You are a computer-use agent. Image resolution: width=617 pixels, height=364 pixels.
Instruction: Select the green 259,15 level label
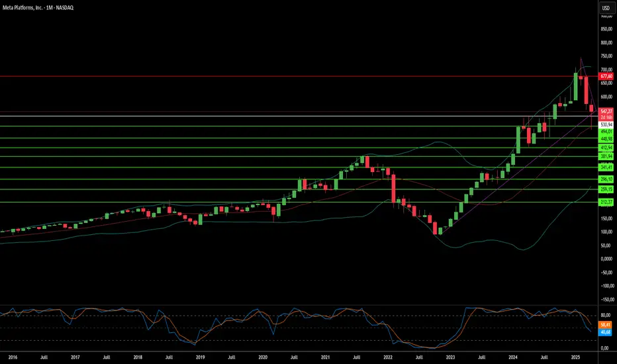click(606, 189)
